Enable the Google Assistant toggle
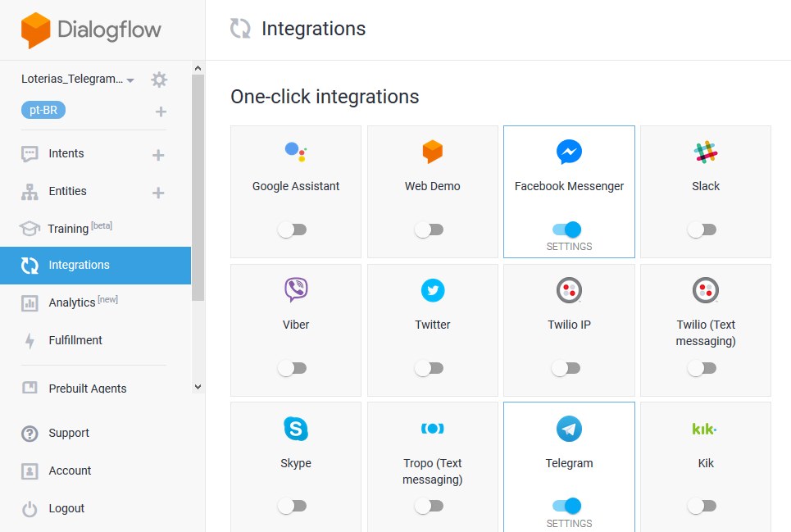The width and height of the screenshot is (791, 532). coord(292,230)
